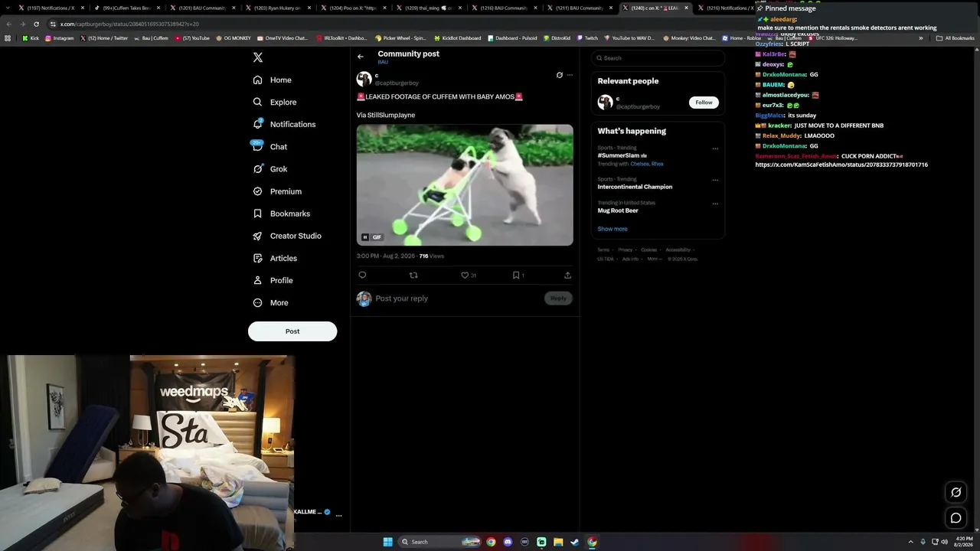980x551 pixels.
Task: Open Discord from the taskbar
Action: [x=508, y=542]
